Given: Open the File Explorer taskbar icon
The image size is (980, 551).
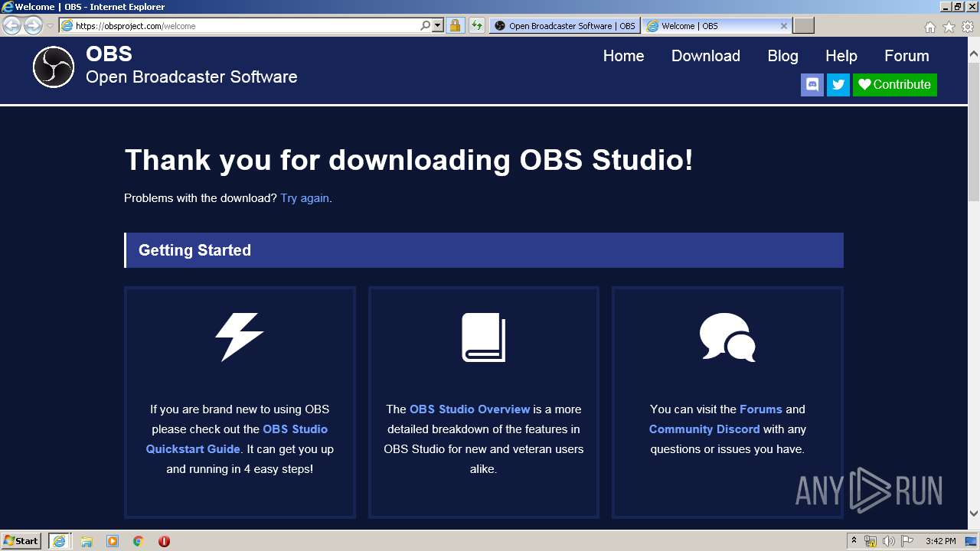Looking at the screenshot, I should tap(87, 541).
